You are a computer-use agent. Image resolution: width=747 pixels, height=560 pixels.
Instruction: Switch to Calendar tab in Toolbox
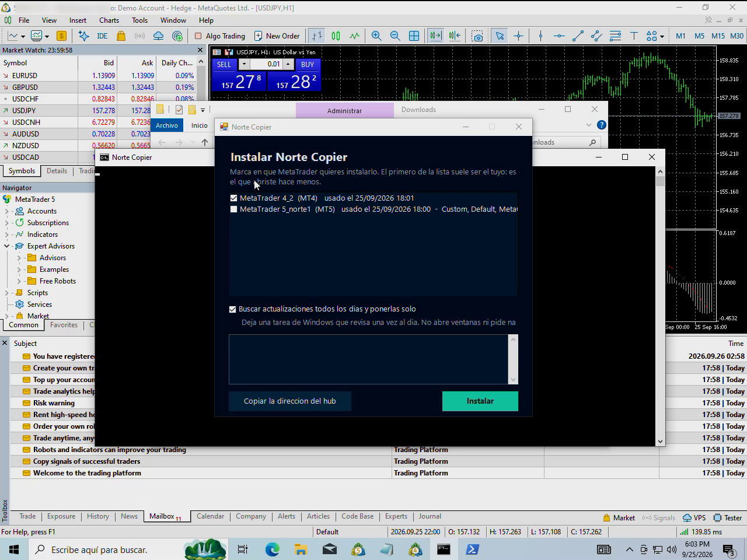click(210, 516)
